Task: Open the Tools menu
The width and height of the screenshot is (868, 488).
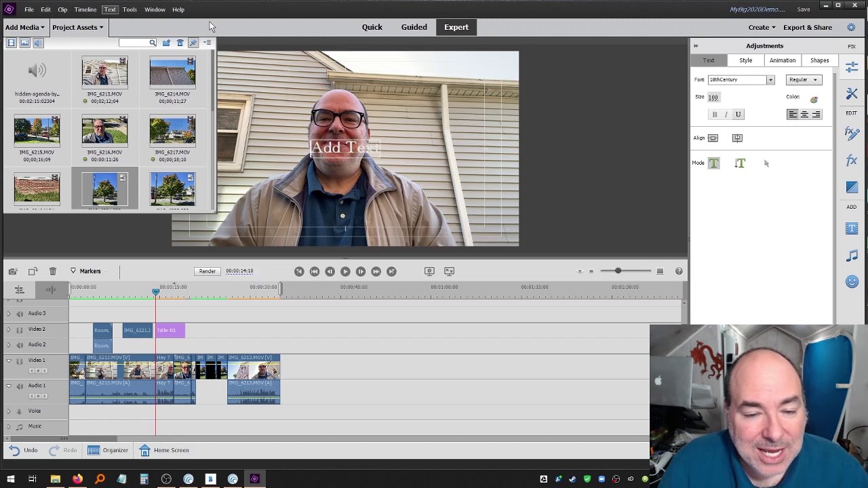Action: pyautogui.click(x=130, y=9)
